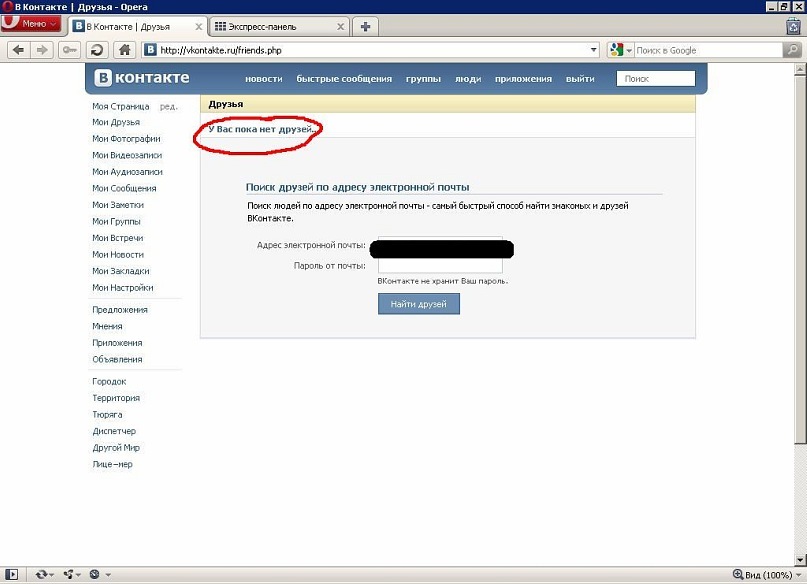The image size is (807, 584).
Task: Open the Opera Меню button
Action: [x=30, y=24]
